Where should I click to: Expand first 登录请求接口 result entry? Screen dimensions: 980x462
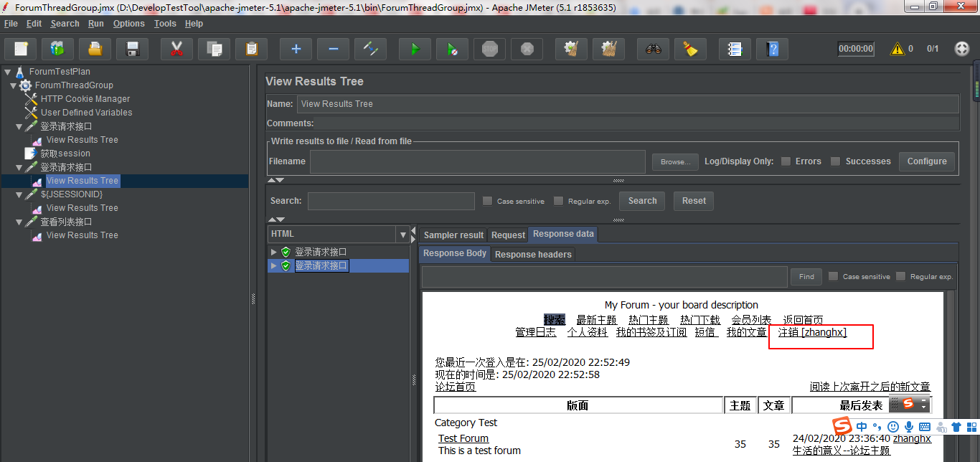click(x=273, y=252)
